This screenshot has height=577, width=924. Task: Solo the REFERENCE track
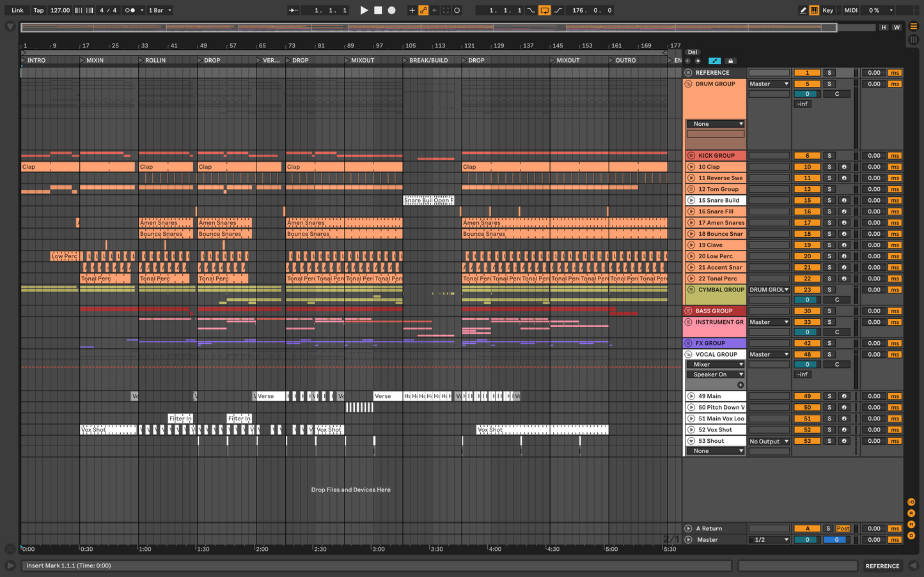(x=829, y=72)
